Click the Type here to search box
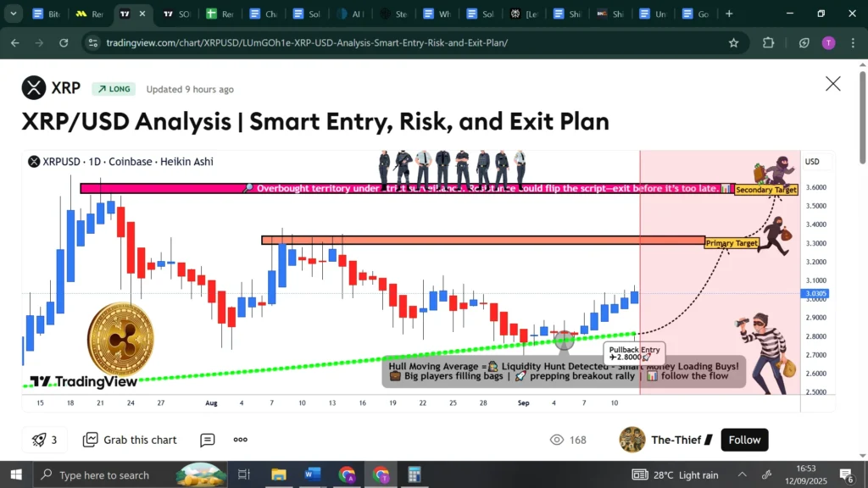Viewport: 868px width, 488px height. 131,474
